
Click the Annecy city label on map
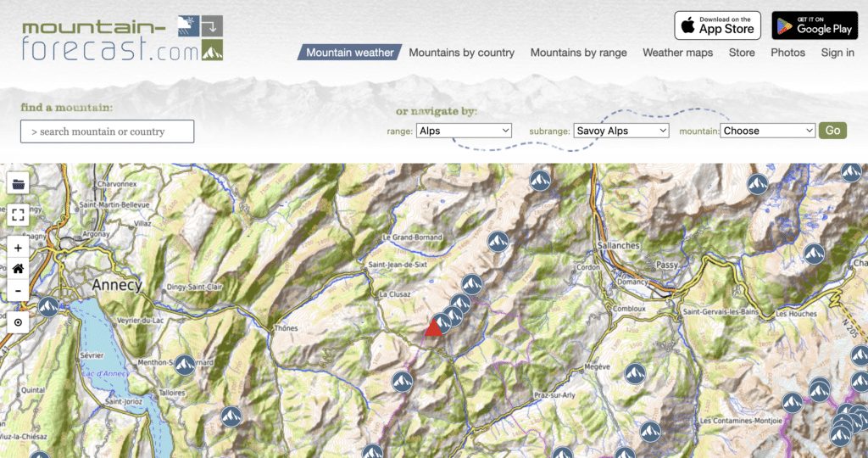tap(117, 285)
